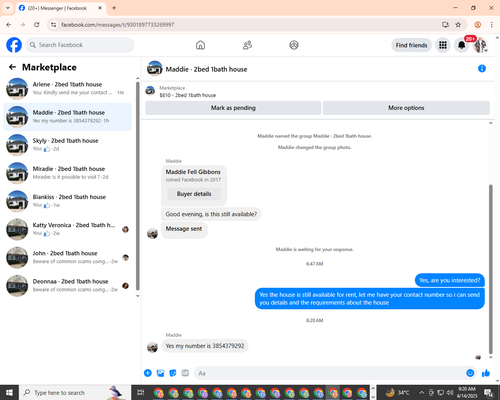Select 'Yes, are you interested?' sent message

tap(449, 280)
